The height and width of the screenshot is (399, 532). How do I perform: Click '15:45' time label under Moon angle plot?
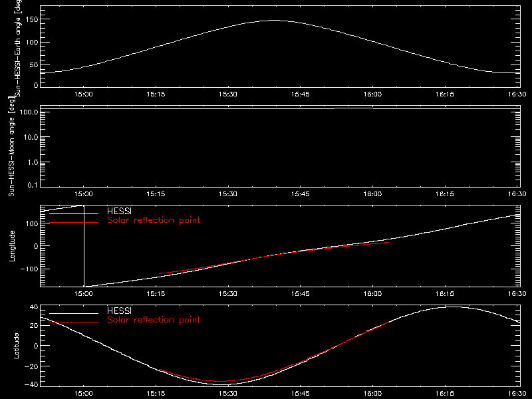pos(301,194)
